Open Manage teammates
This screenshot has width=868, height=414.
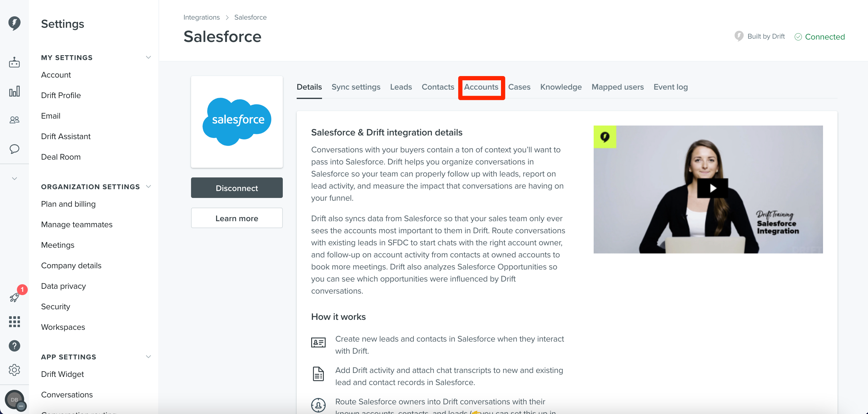pyautogui.click(x=77, y=225)
